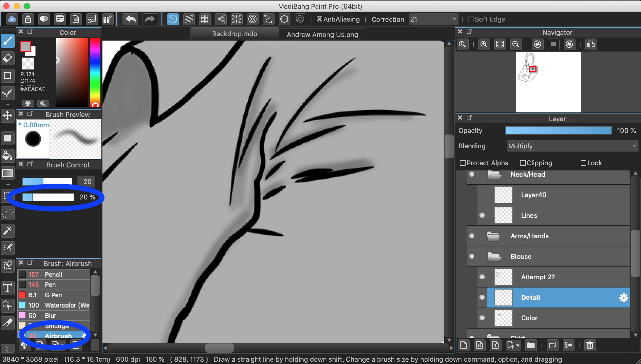This screenshot has width=641, height=364.
Task: Enable radial snap
Action: pyautogui.click(x=237, y=19)
